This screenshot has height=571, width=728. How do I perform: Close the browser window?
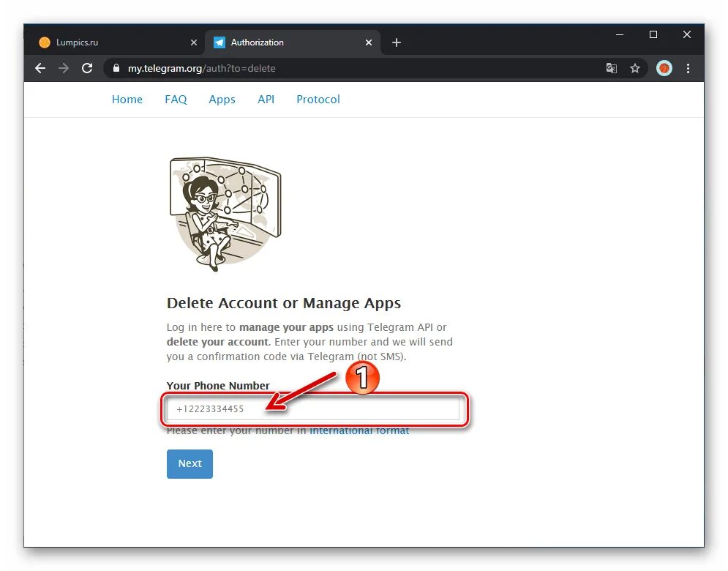pos(687,35)
